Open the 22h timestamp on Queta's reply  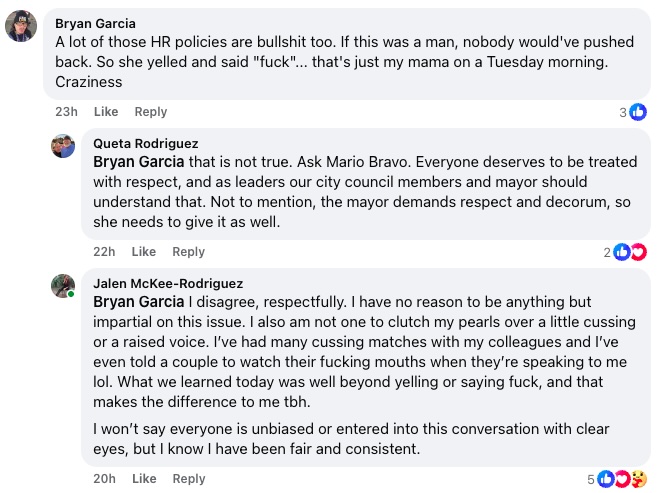(105, 252)
